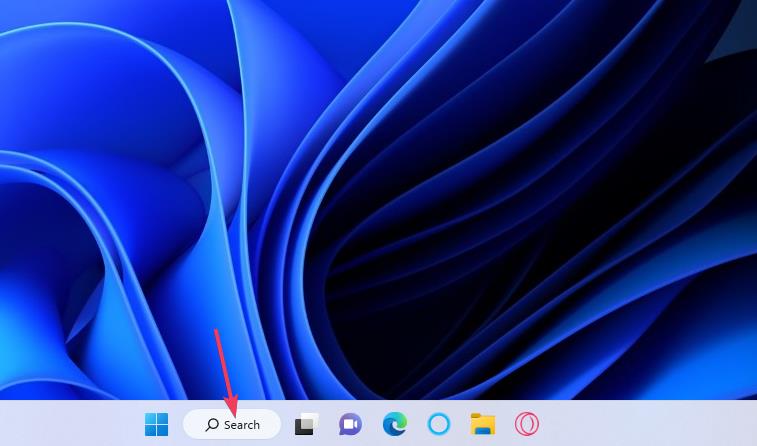
Task: Launch the Opera browser
Action: 527,425
